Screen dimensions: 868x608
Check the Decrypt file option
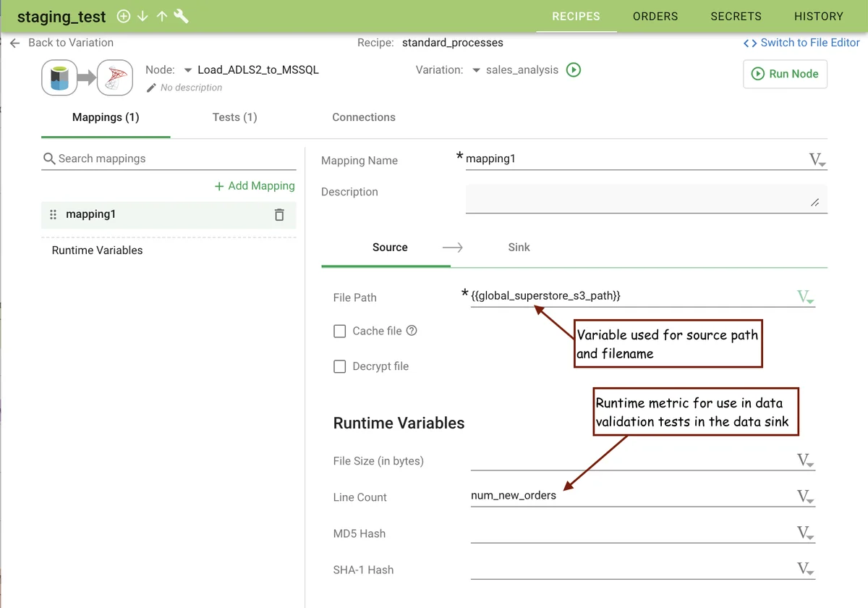tap(339, 366)
